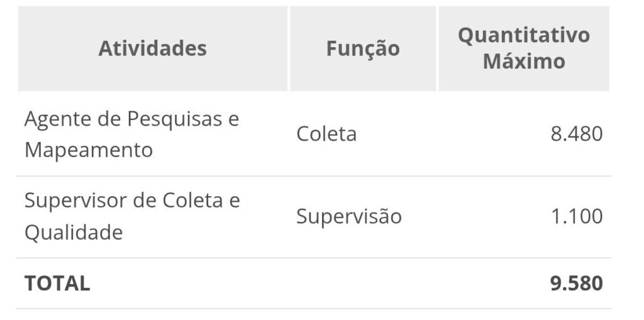Click the TOTAL row label
The height and width of the screenshot is (320, 644).
click(57, 283)
